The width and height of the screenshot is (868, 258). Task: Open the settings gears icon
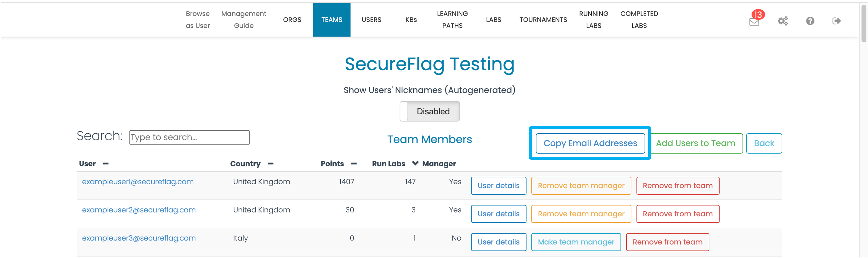coord(783,21)
